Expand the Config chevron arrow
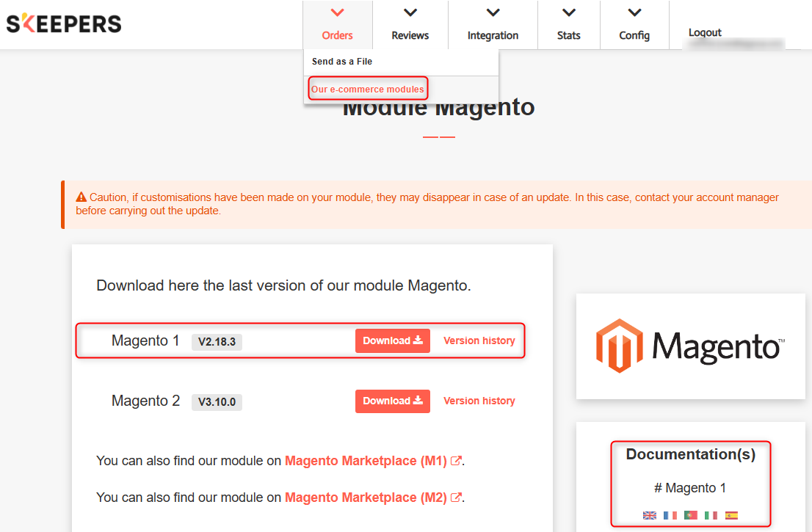812x532 pixels. (634, 12)
